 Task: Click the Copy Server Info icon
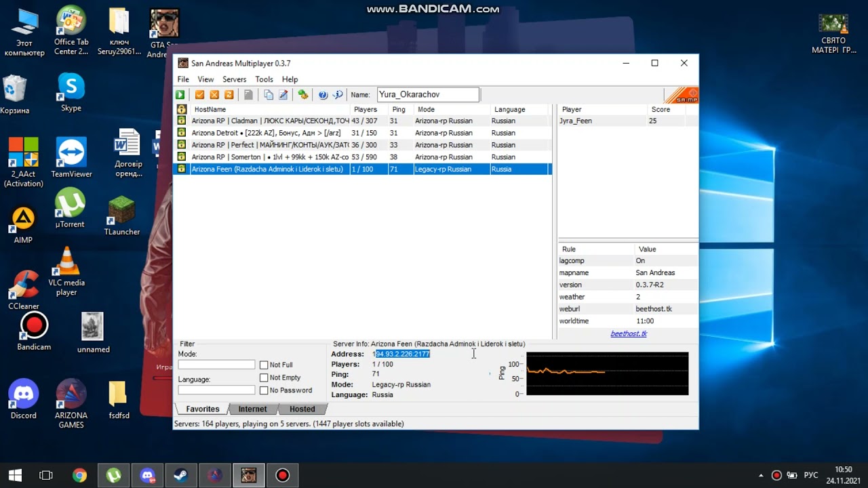269,95
